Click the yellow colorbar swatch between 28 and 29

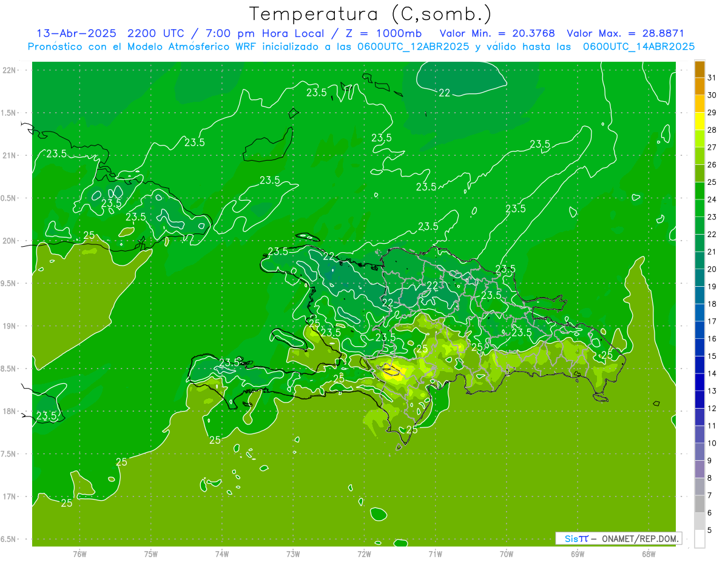[699, 121]
